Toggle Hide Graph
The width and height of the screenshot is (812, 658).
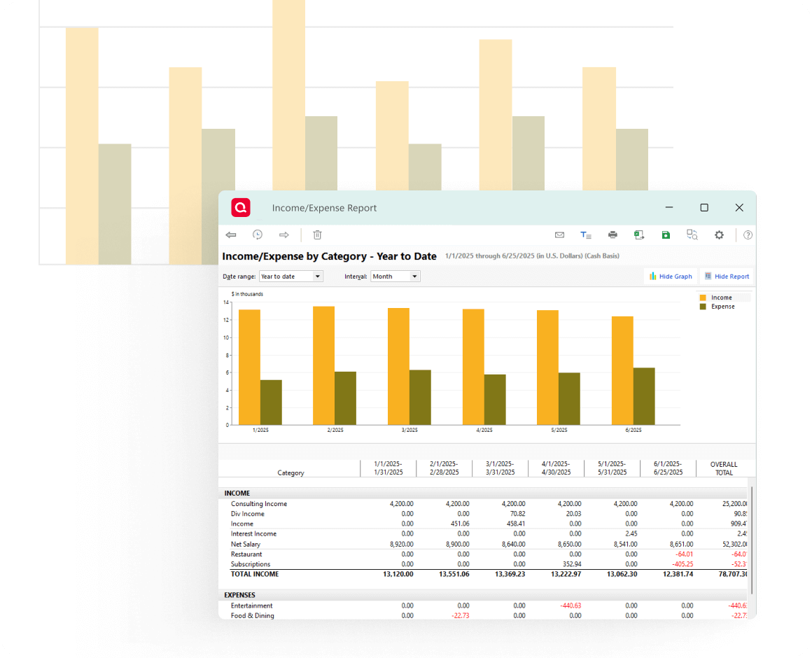(670, 276)
